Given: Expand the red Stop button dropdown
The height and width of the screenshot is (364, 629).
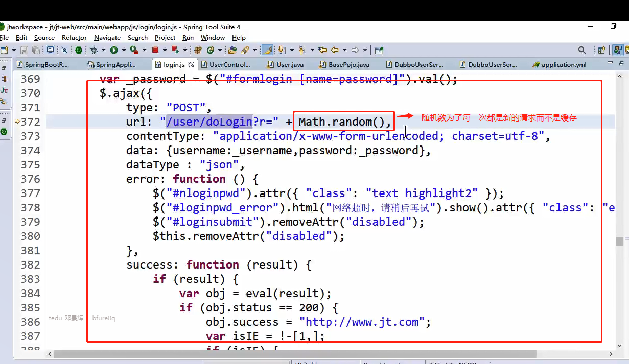Looking at the screenshot, I should click(x=165, y=50).
